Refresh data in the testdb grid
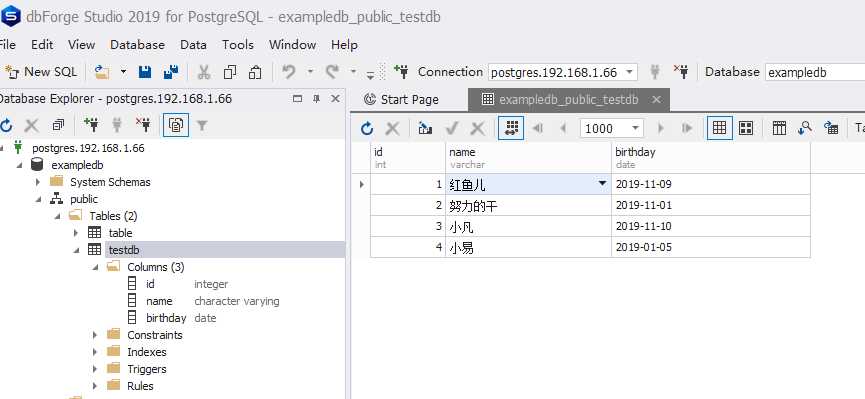Viewport: 865px width, 399px height. [367, 129]
